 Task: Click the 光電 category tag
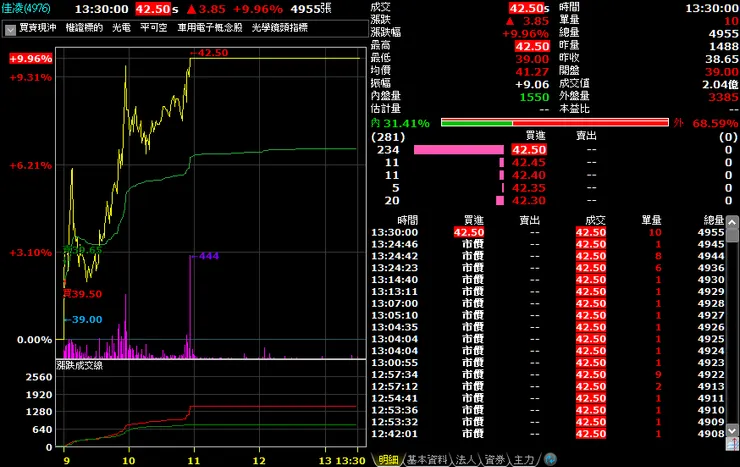(121, 28)
